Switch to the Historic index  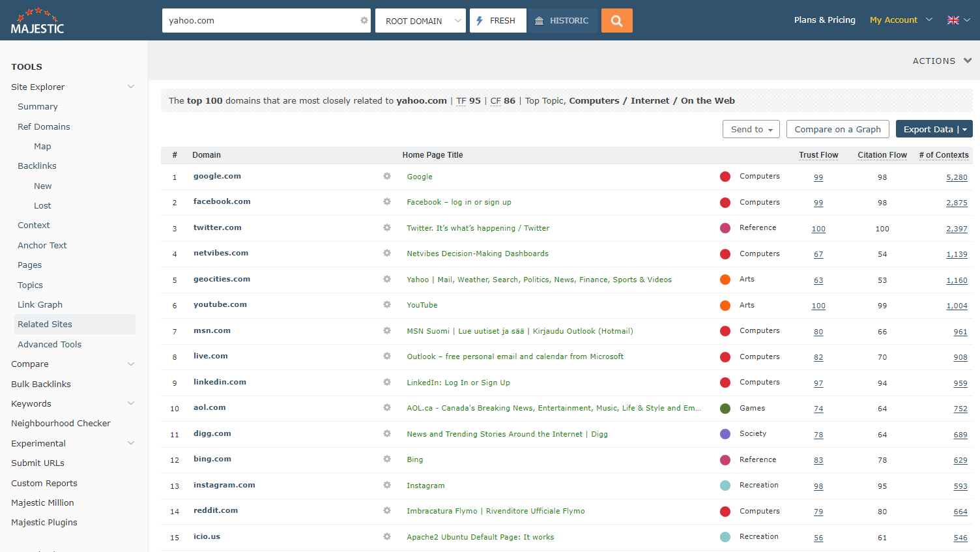(562, 21)
